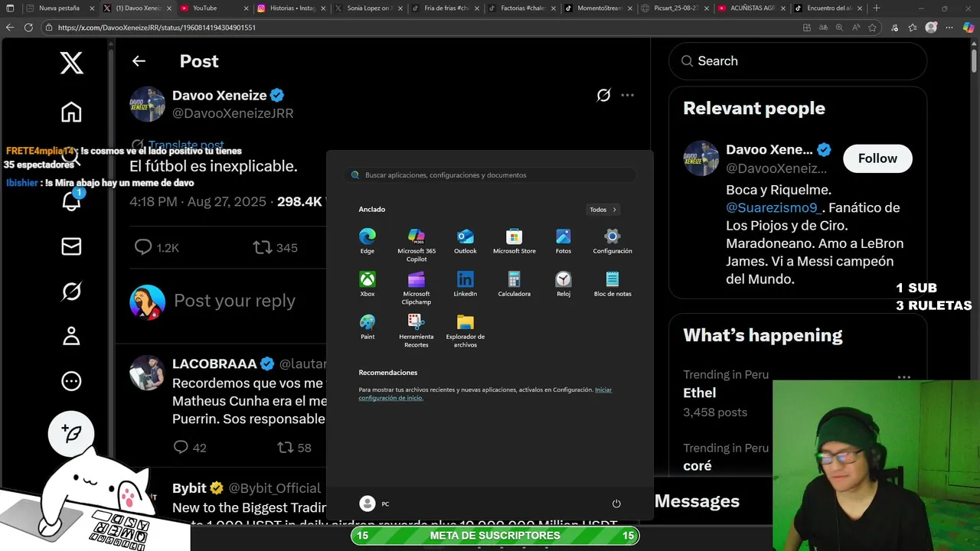Open trending topic Ethel
980x551 pixels.
[x=700, y=393]
